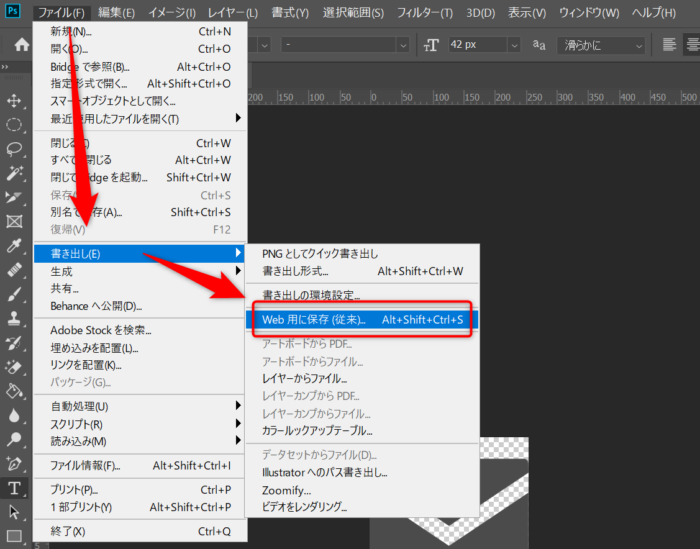Select the Clone Stamp tool
Image resolution: width=700 pixels, height=549 pixels.
click(x=15, y=319)
